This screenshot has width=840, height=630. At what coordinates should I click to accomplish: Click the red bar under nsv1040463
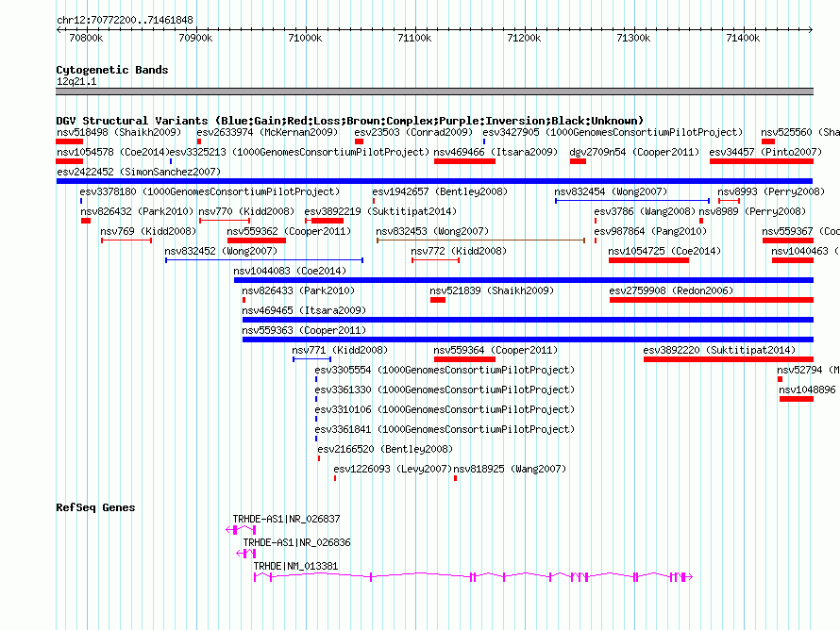tap(793, 260)
